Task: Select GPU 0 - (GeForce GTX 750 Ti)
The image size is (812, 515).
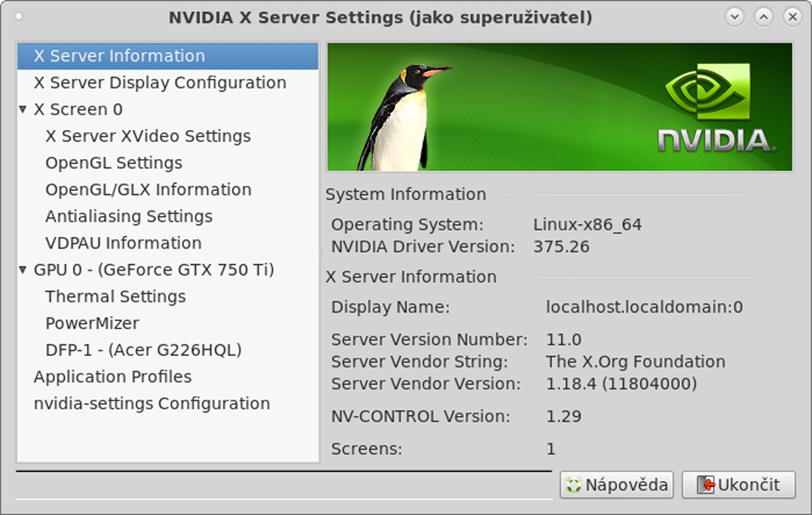Action: tap(168, 270)
